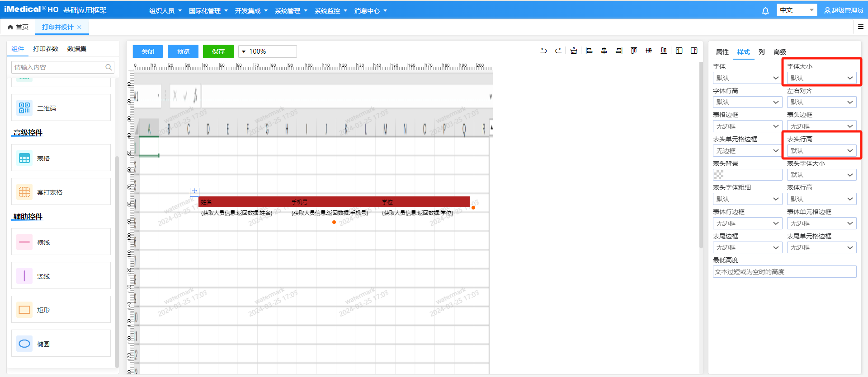This screenshot has height=377, width=868.
Task: Toggle the left sidebar panel icon
Action: tap(679, 51)
